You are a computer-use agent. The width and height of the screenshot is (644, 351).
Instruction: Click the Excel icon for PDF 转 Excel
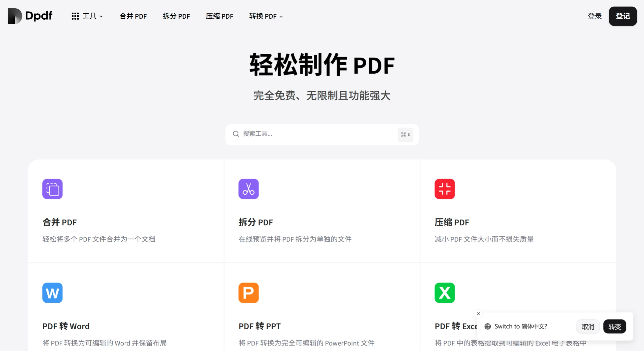click(x=444, y=292)
